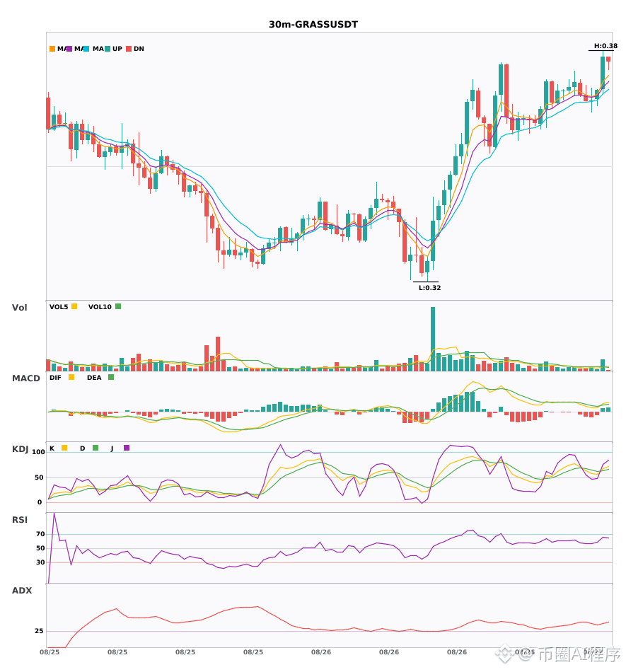Click the DN legend text

[139, 49]
